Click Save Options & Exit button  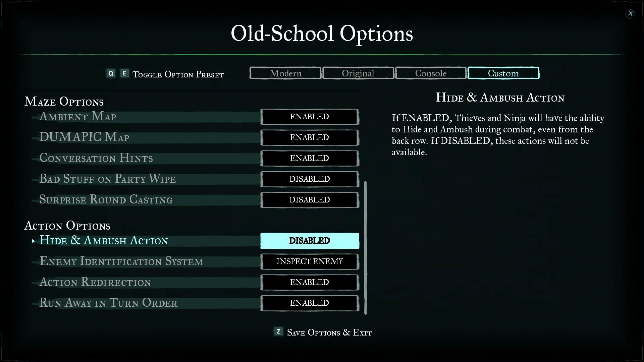322,332
